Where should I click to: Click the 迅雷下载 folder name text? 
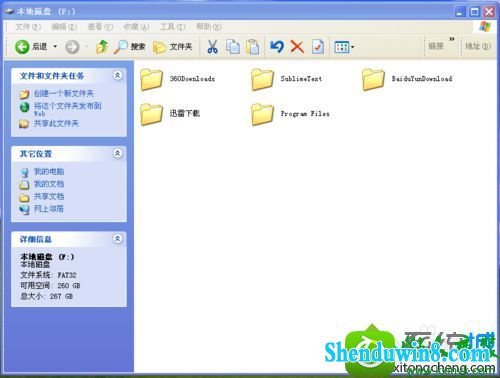(185, 113)
